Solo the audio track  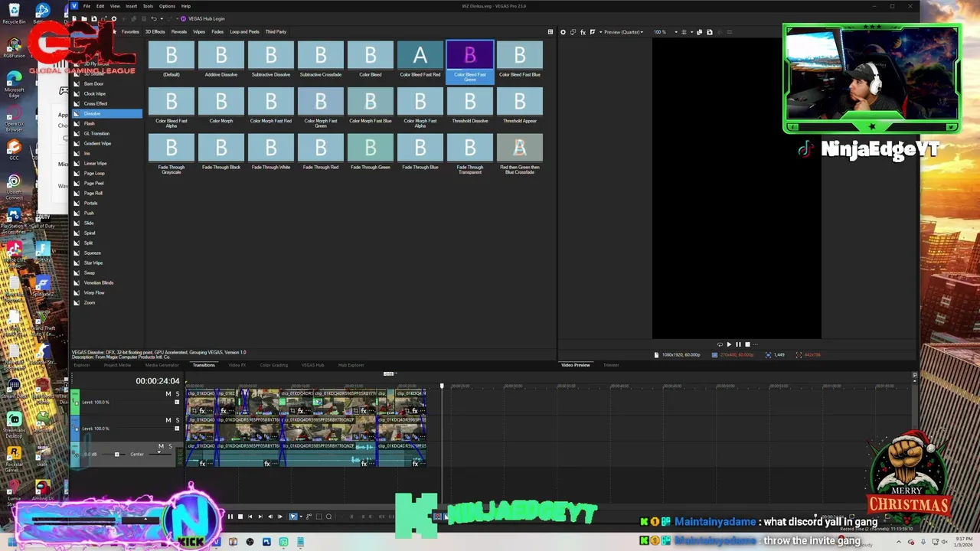[x=170, y=446]
